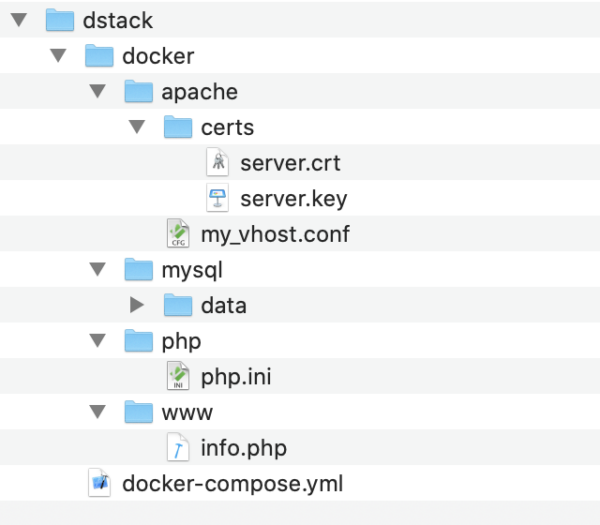This screenshot has height=525, width=600.
Task: Expand the data folder triangle
Action: pos(137,305)
